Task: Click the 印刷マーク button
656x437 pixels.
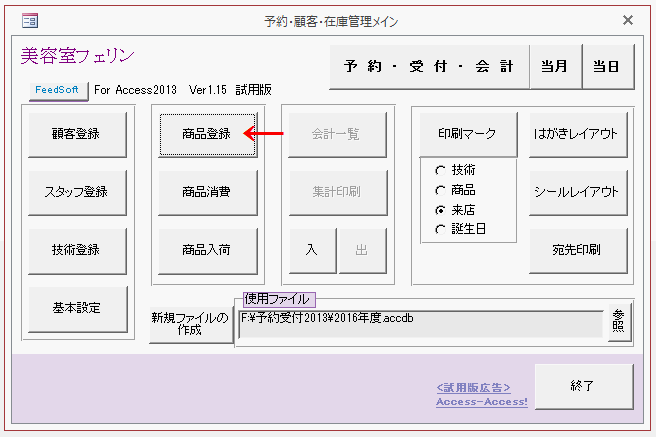Action: [x=468, y=134]
